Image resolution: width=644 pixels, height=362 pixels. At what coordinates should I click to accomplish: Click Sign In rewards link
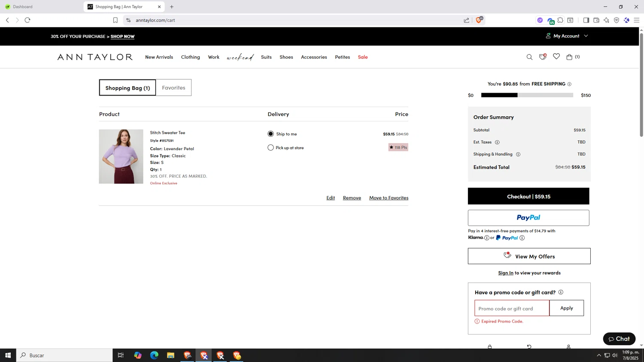pyautogui.click(x=506, y=273)
